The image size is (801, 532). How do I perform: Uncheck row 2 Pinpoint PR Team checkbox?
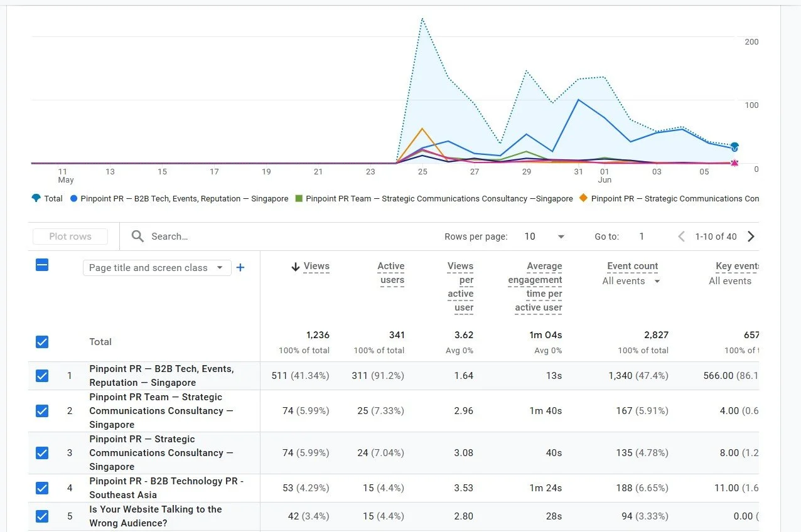click(x=42, y=411)
